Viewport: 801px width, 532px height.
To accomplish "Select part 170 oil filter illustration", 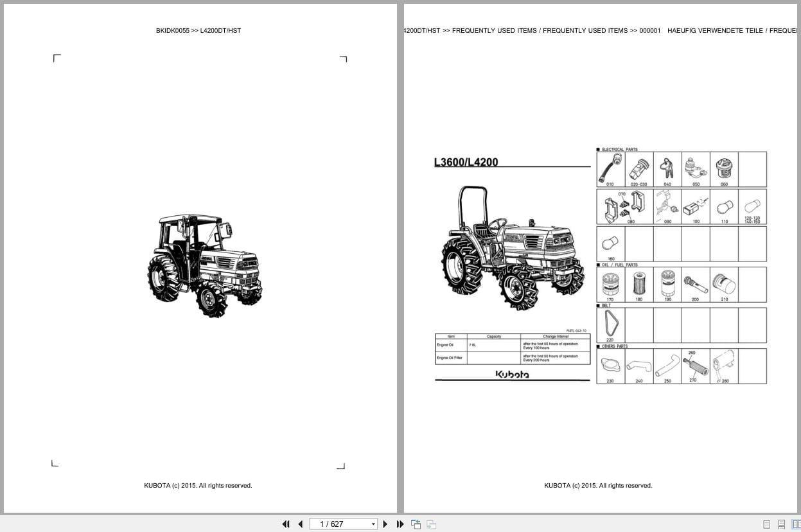I will point(611,285).
